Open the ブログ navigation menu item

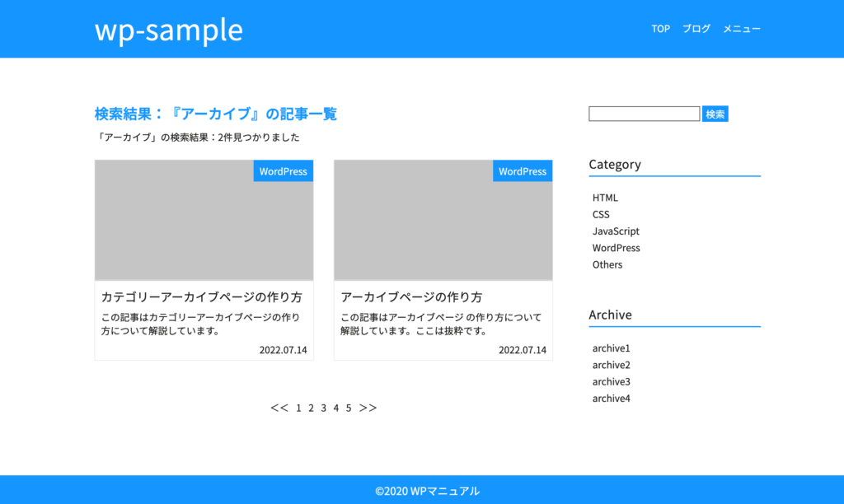[x=696, y=29]
